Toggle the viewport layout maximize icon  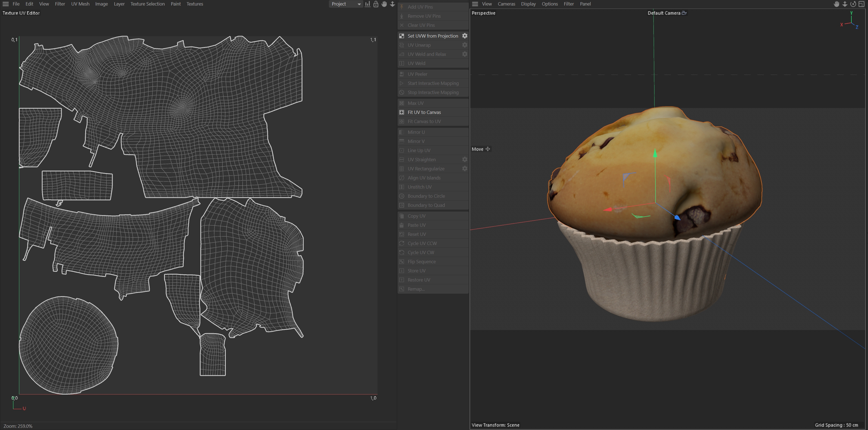coord(861,4)
